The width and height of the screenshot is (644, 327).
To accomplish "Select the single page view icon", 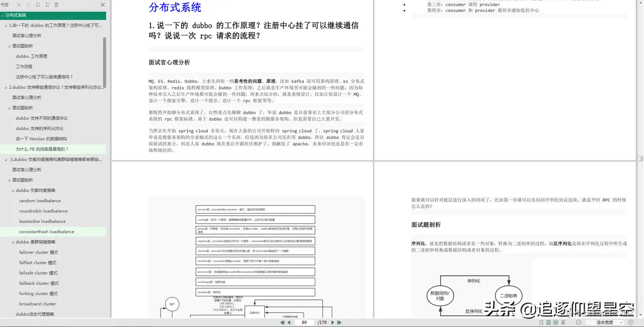I will click(541, 322).
